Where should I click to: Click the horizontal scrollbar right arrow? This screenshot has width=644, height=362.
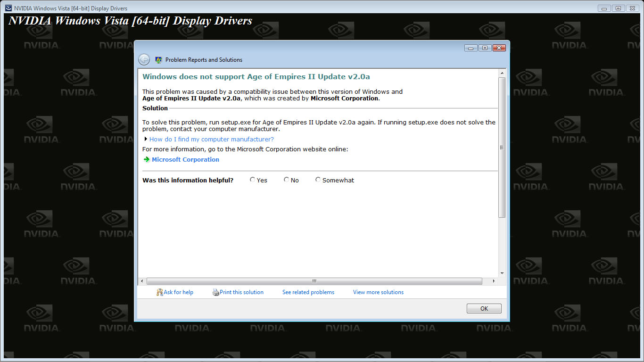coord(494,281)
